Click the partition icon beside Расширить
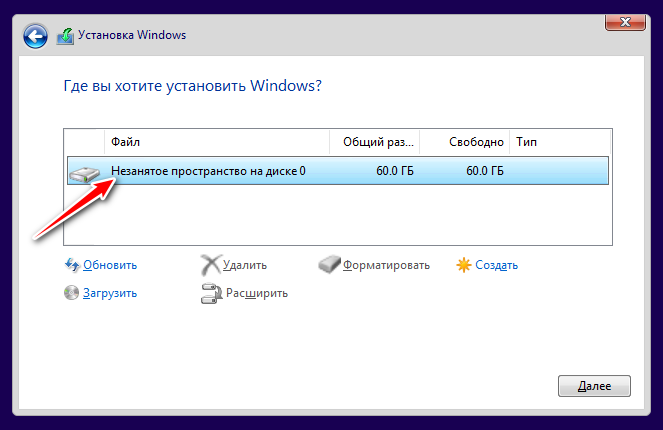Image resolution: width=663 pixels, height=430 pixels. [210, 293]
